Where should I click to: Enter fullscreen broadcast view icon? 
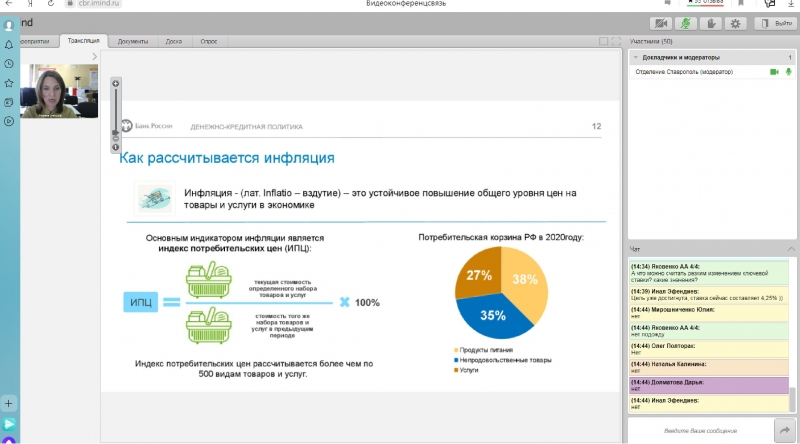[616, 41]
